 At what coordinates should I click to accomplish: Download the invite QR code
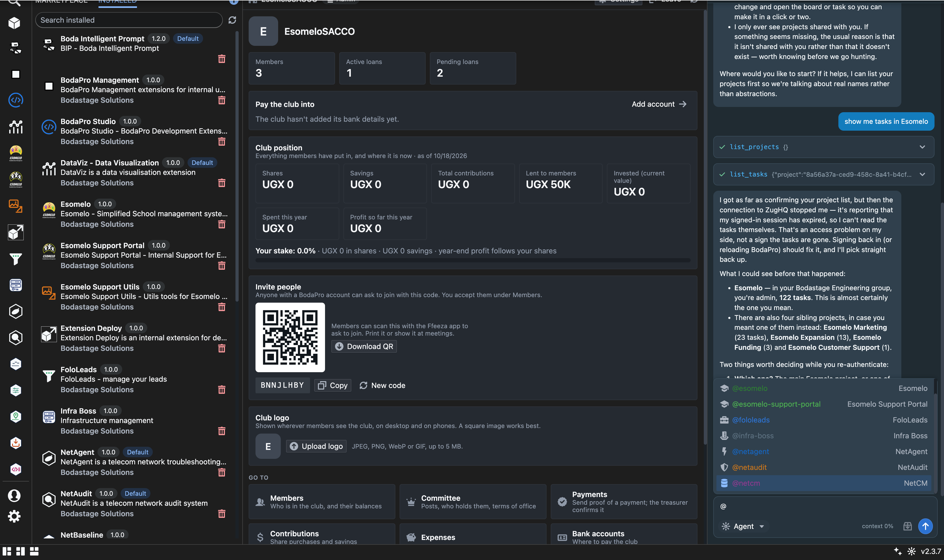364,346
